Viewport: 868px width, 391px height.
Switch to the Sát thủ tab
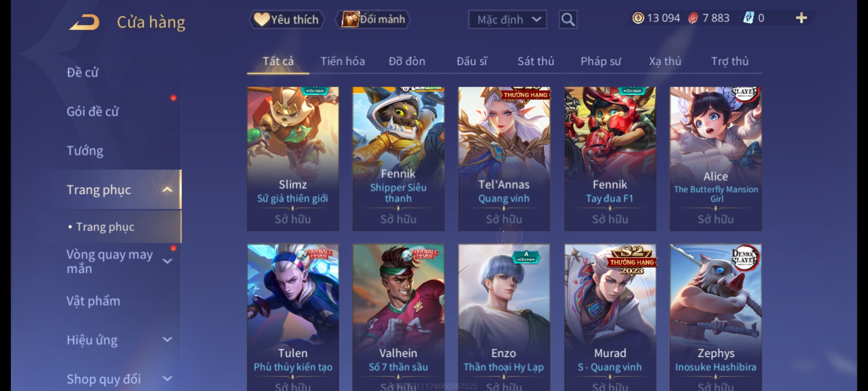tap(536, 61)
